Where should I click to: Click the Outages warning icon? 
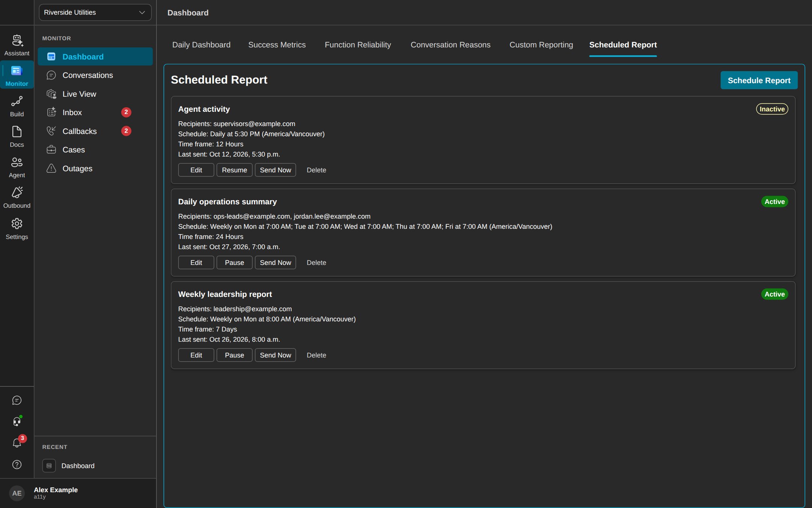tap(51, 168)
